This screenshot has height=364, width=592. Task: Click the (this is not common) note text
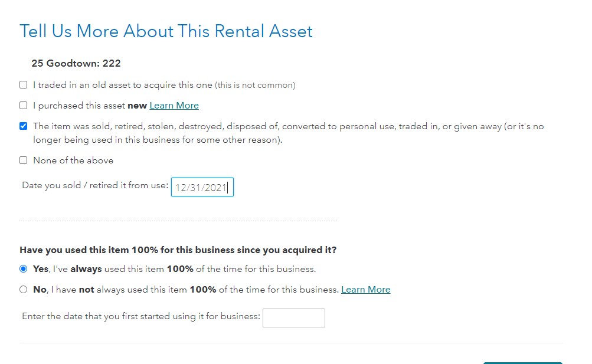[255, 85]
